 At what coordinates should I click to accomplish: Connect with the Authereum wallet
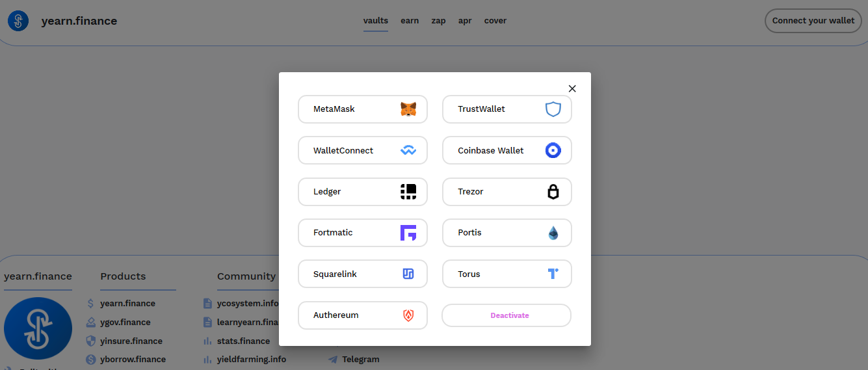(362, 315)
